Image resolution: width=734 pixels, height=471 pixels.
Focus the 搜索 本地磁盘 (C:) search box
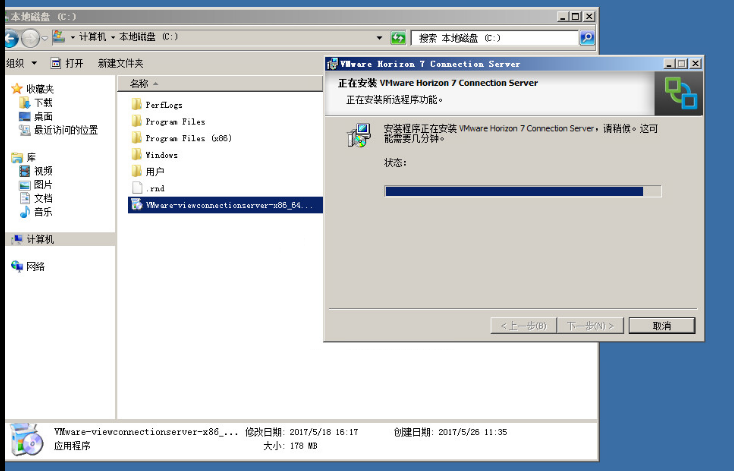click(x=495, y=38)
